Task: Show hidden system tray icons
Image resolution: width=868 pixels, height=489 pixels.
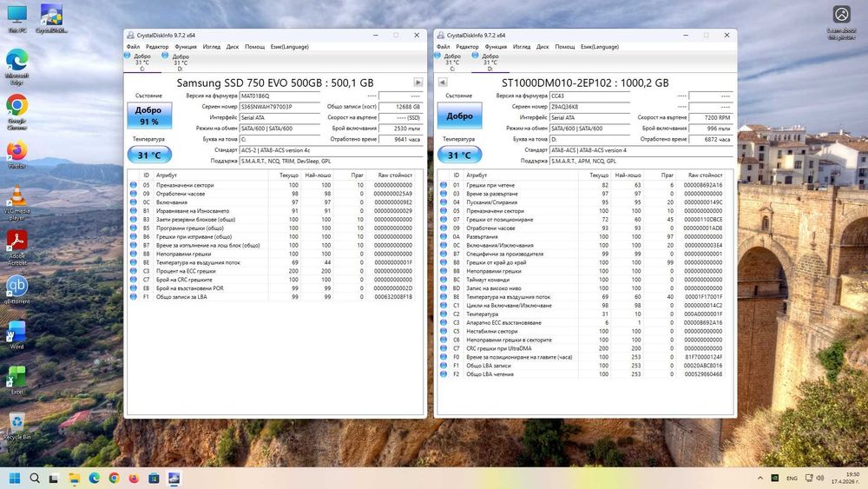Action: [x=760, y=478]
